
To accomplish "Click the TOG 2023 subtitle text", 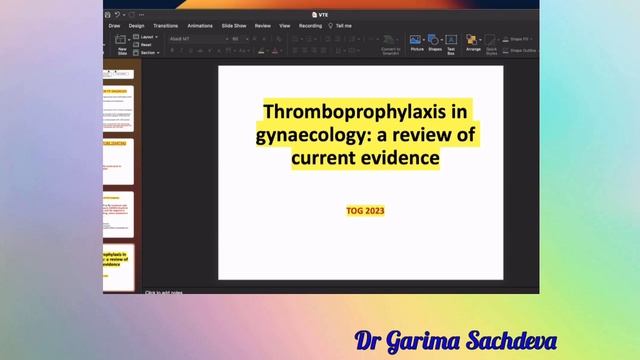I will tap(365, 211).
